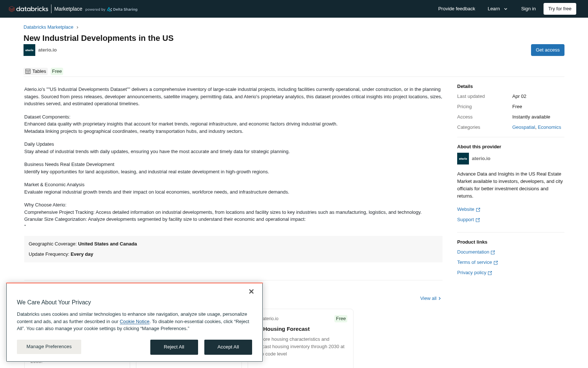Open the Documentation product link

473,252
